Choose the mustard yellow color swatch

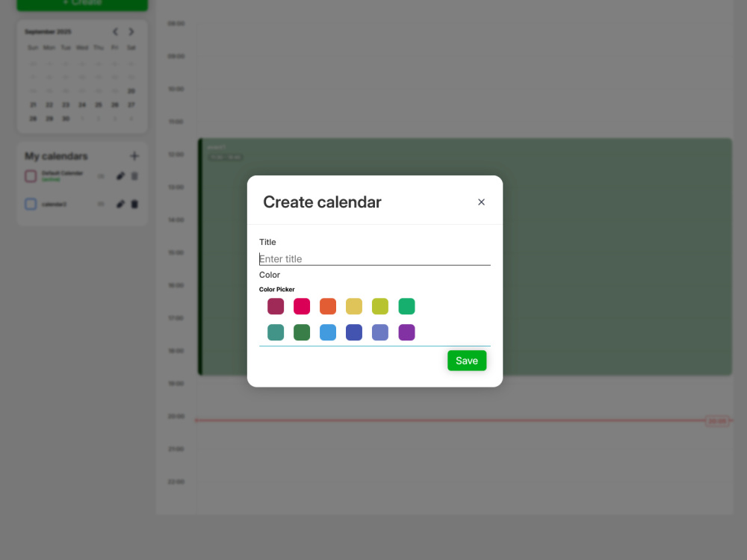[354, 306]
